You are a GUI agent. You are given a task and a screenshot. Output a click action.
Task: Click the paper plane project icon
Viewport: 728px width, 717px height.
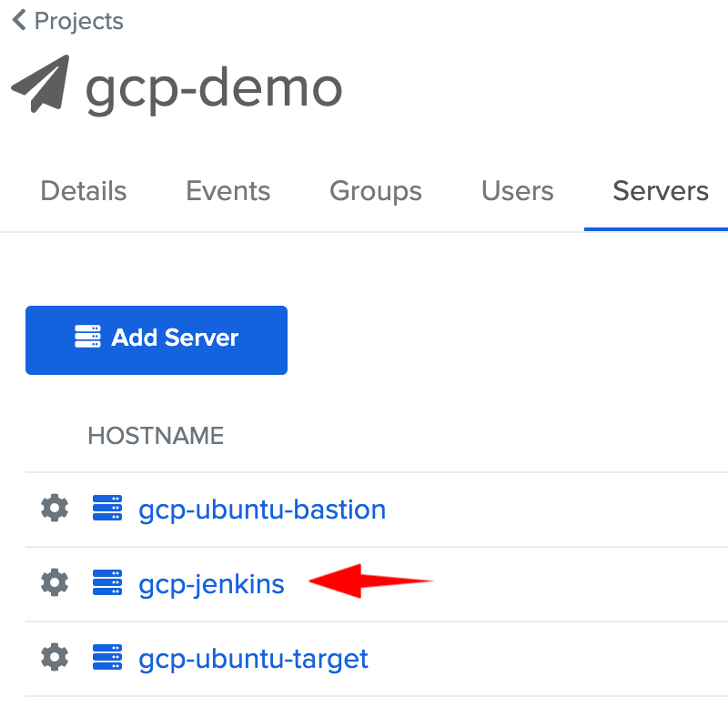click(x=41, y=84)
